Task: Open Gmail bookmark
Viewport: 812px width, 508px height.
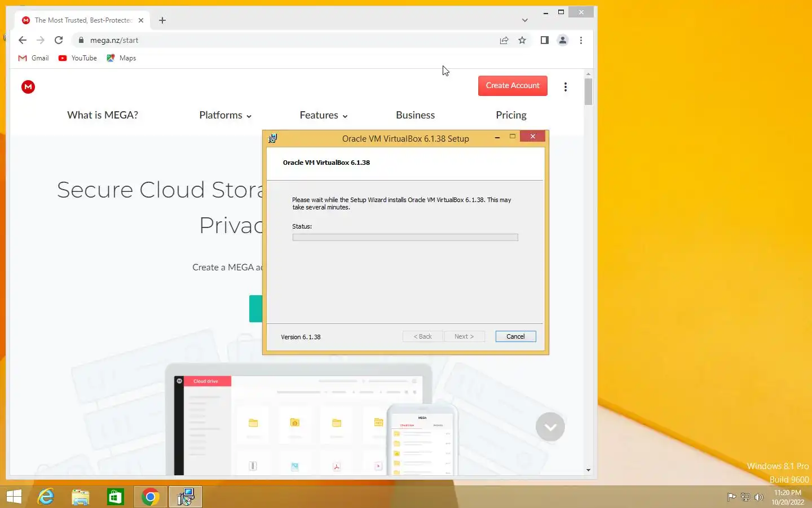Action: click(x=34, y=58)
